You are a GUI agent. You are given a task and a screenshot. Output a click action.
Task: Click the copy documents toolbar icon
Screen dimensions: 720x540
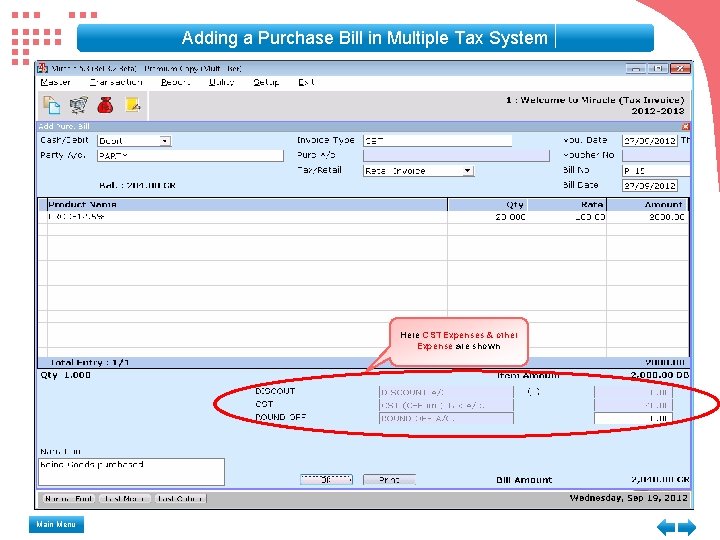click(x=52, y=105)
